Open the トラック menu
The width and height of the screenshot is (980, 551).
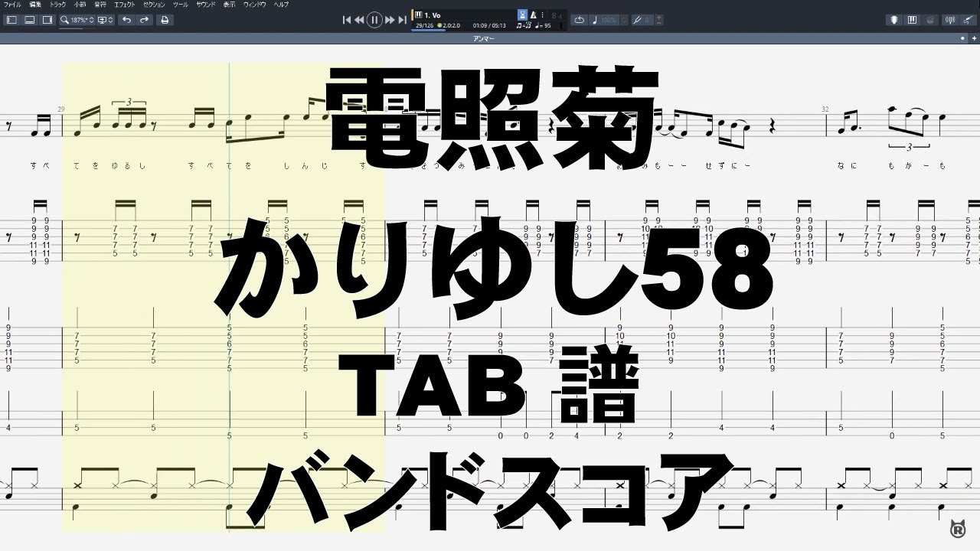(57, 5)
